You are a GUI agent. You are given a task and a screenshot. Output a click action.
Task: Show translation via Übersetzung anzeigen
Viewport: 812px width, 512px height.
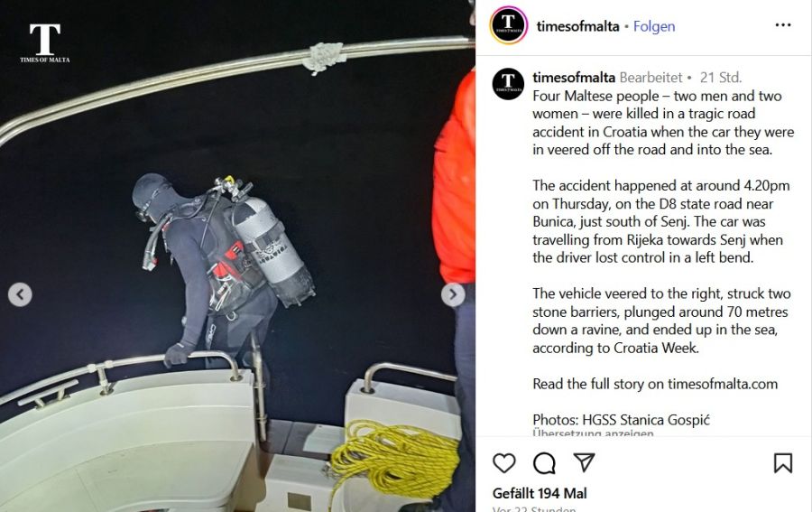pos(593,433)
